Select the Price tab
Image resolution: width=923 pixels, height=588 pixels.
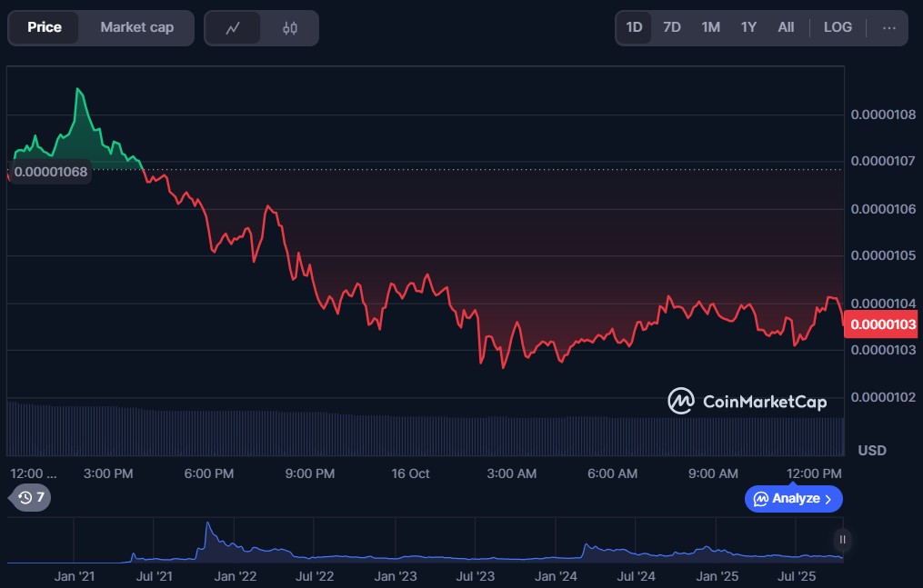(45, 27)
